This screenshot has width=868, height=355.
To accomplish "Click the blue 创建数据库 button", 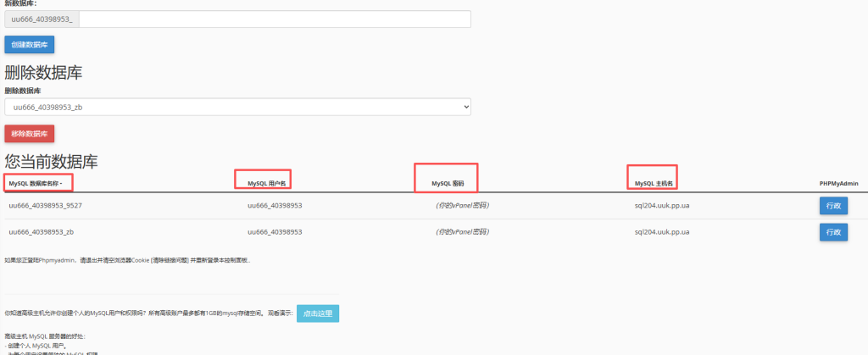I will (30, 45).
